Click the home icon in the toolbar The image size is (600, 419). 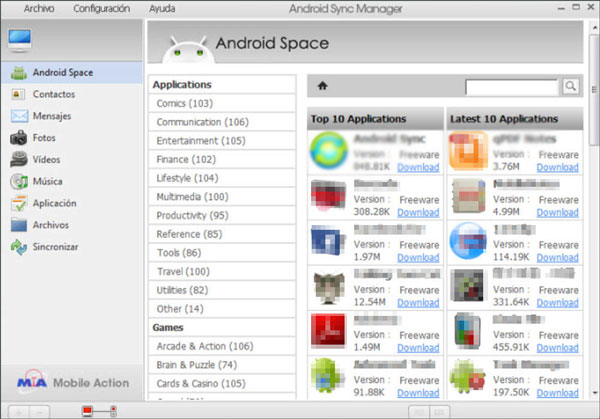pos(323,86)
